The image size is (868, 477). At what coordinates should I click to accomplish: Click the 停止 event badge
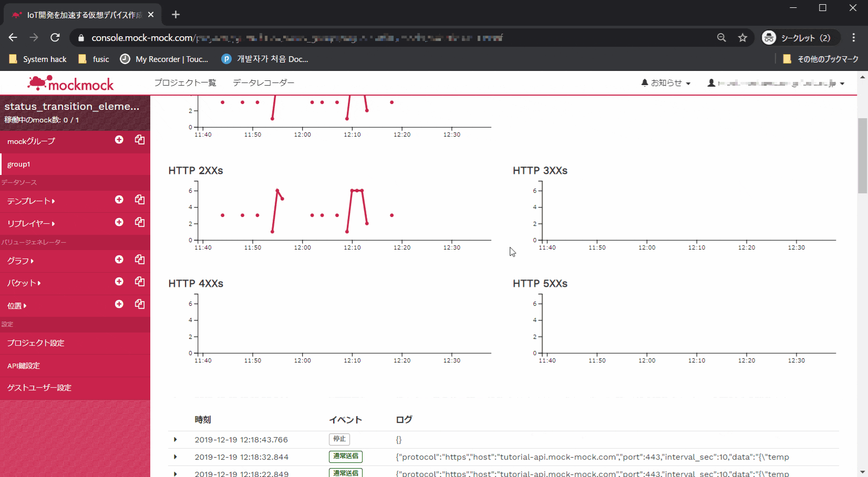[x=339, y=439]
